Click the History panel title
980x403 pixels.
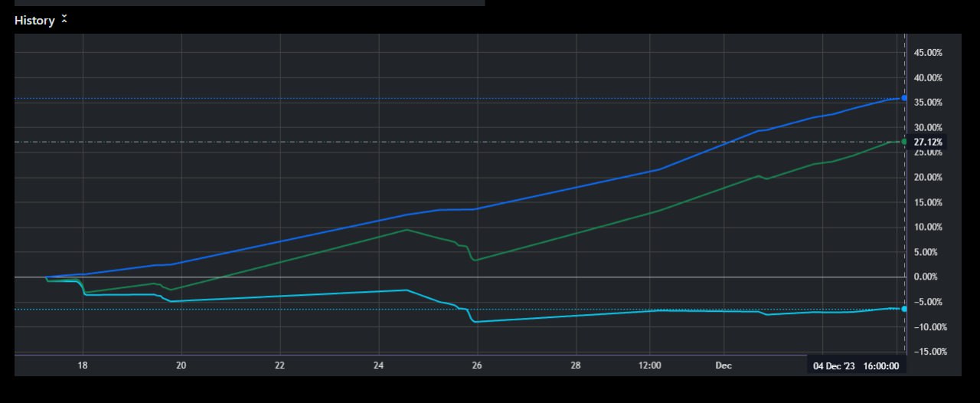(34, 21)
